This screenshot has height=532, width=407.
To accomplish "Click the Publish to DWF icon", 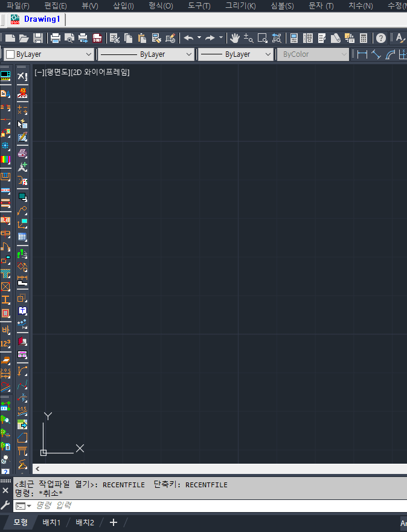I will pos(97,37).
